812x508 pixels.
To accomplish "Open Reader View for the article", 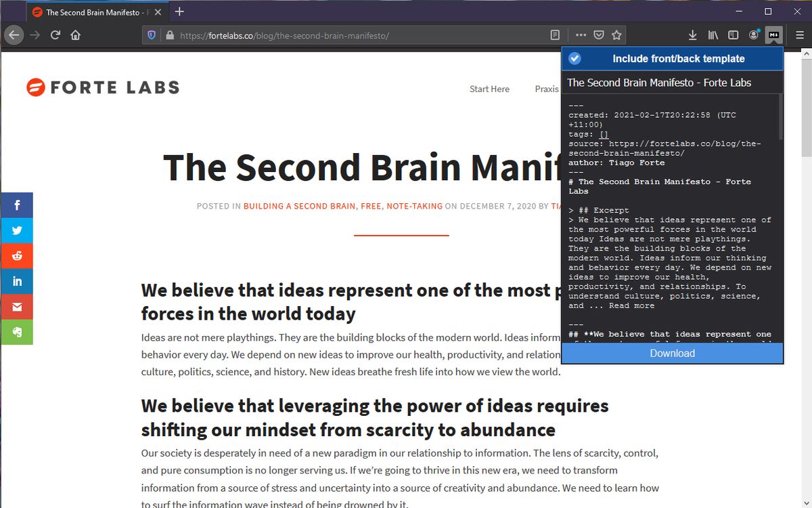I will 555,35.
